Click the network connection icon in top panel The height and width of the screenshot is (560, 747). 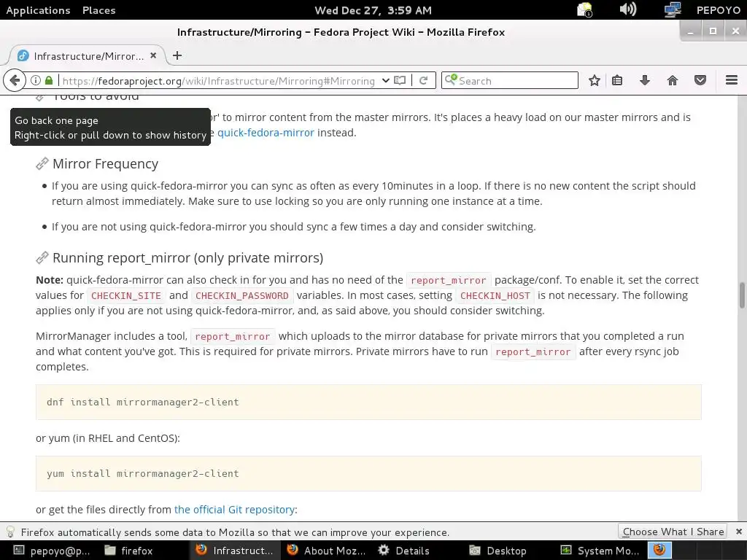[x=672, y=9]
